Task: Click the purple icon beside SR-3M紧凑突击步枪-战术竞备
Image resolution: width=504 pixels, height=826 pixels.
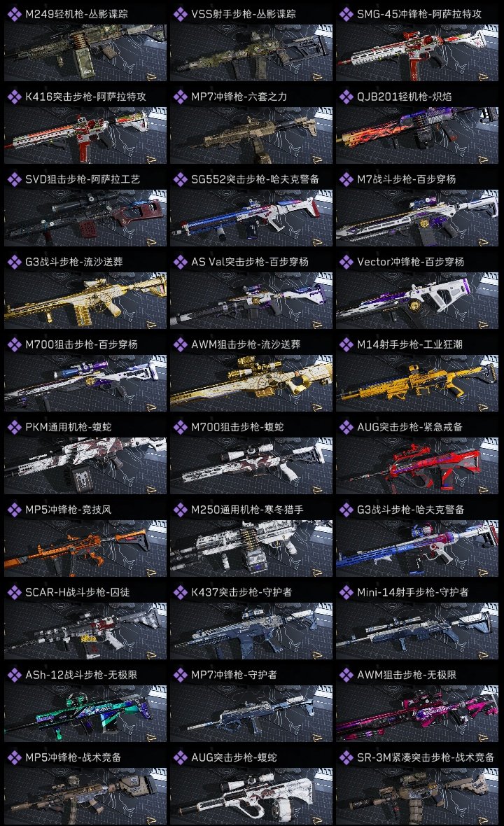Action: 346,757
